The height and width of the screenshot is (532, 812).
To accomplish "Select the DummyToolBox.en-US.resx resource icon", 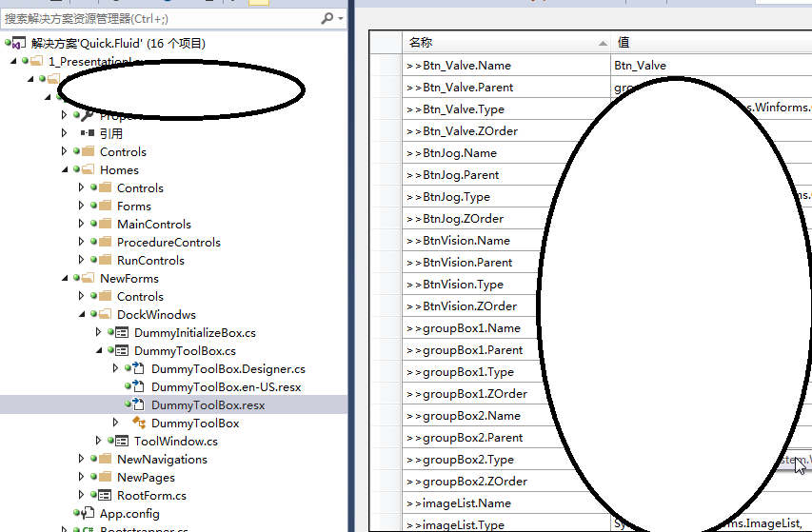I will 138,386.
